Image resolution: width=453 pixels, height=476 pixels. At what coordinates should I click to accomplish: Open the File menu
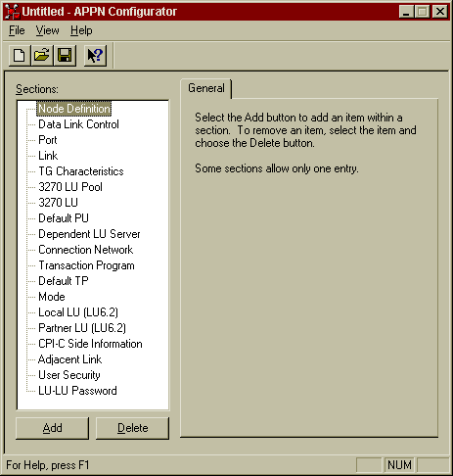[x=17, y=30]
